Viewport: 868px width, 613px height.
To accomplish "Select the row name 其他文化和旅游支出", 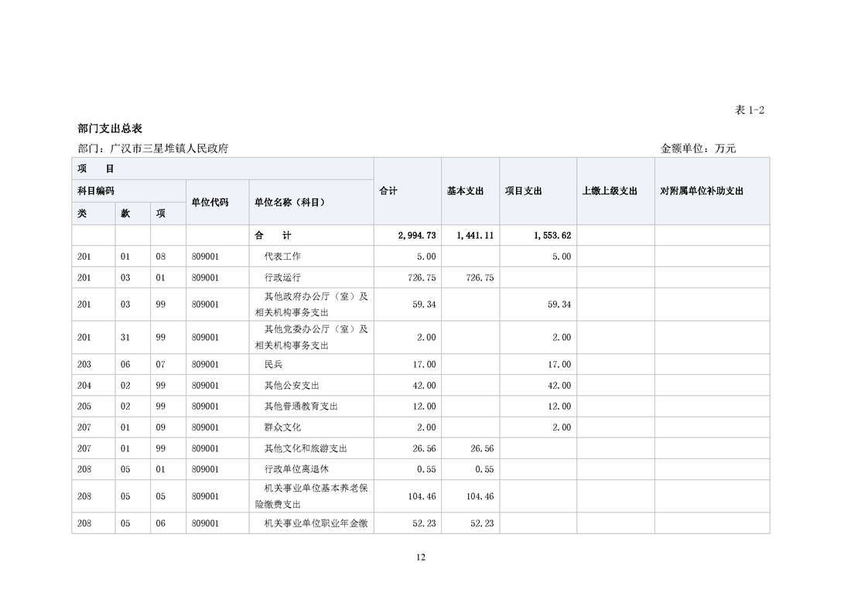I will click(306, 448).
